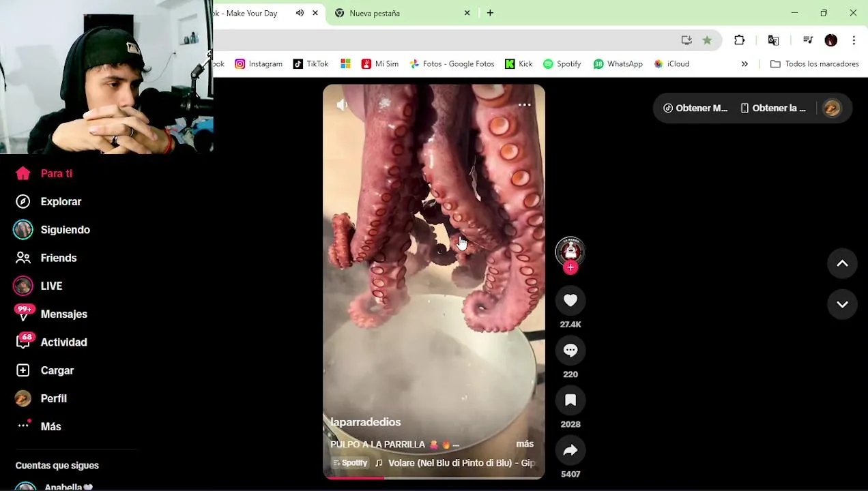
Task: Seek on the video progress bar
Action: point(434,477)
